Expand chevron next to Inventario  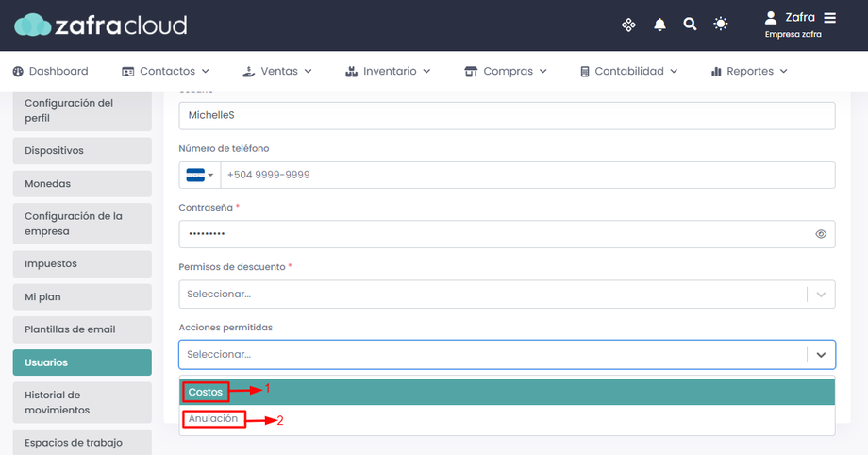click(426, 72)
